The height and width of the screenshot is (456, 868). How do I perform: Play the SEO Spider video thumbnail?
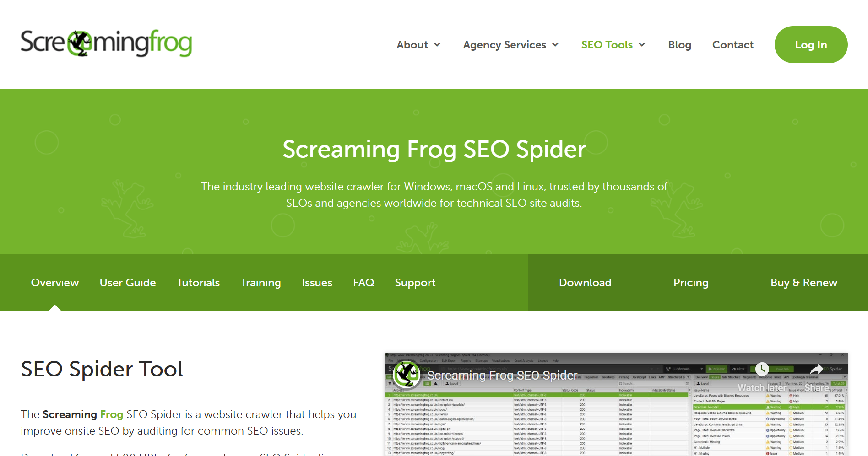(616, 404)
